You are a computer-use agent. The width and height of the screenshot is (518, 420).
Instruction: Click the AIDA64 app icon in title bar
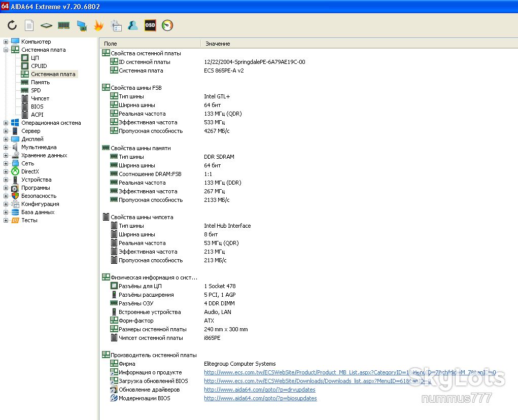coord(5,6)
